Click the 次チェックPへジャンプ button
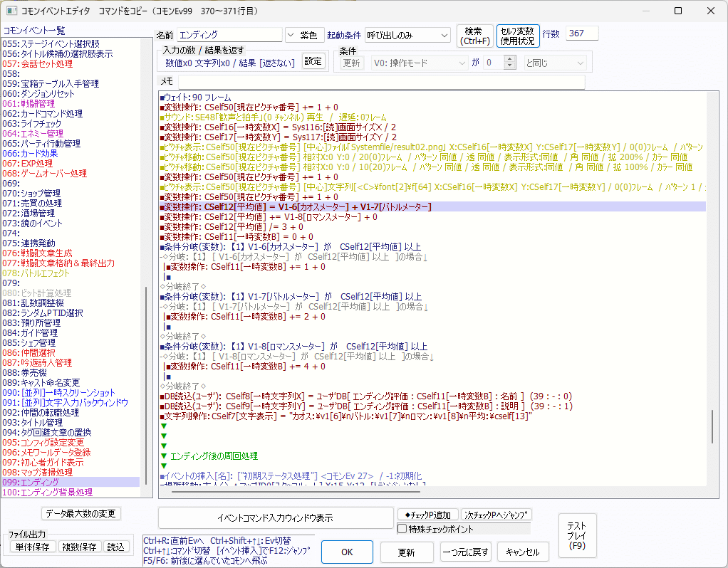Screen dimensions: 728x568 (496, 515)
